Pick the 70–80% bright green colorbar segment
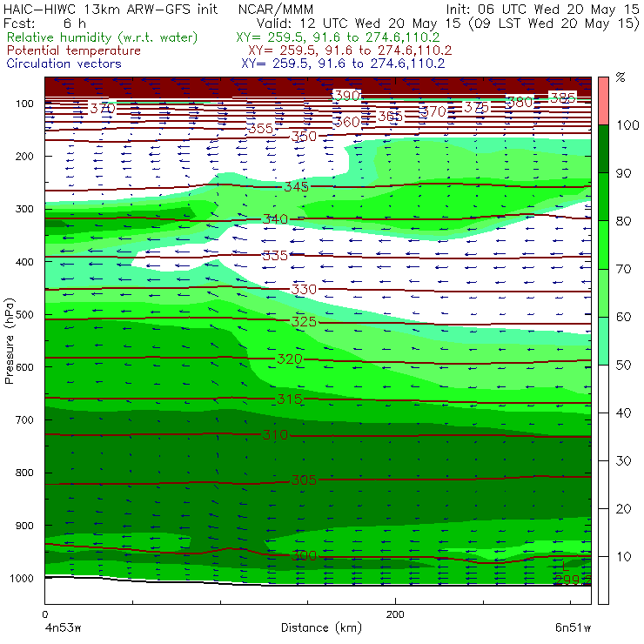This screenshot has height=644, width=644. click(x=603, y=245)
